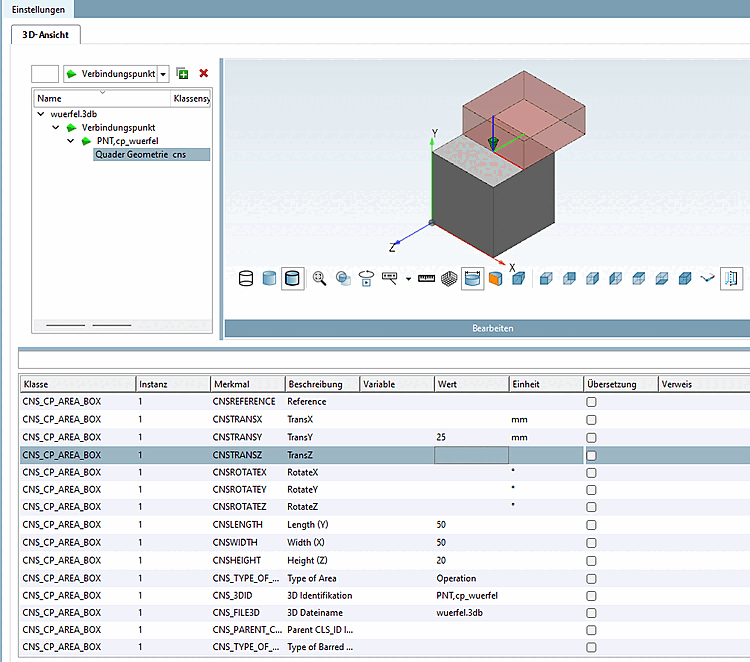750x662 pixels.
Task: Select the Einstellungen tab
Action: pyautogui.click(x=38, y=9)
